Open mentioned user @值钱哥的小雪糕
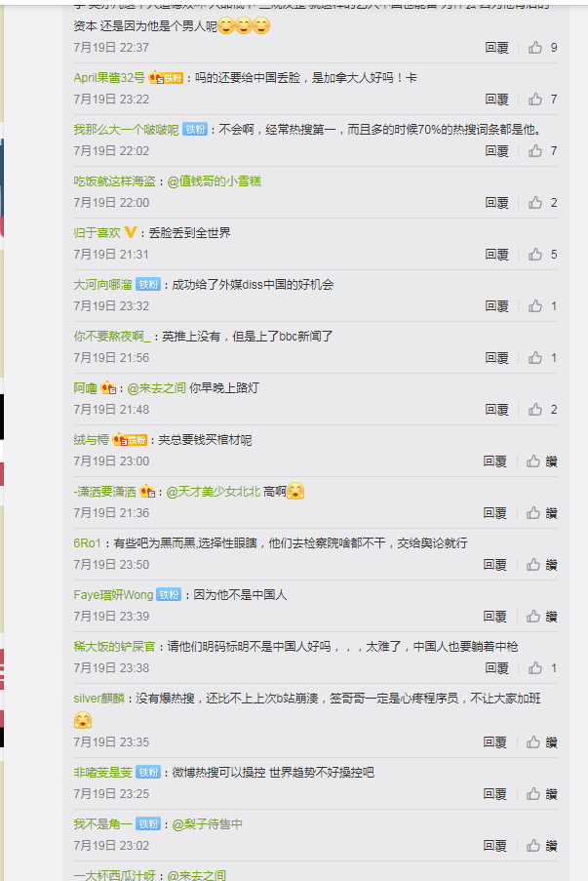Viewport: 588px width, 881px height. (214, 180)
